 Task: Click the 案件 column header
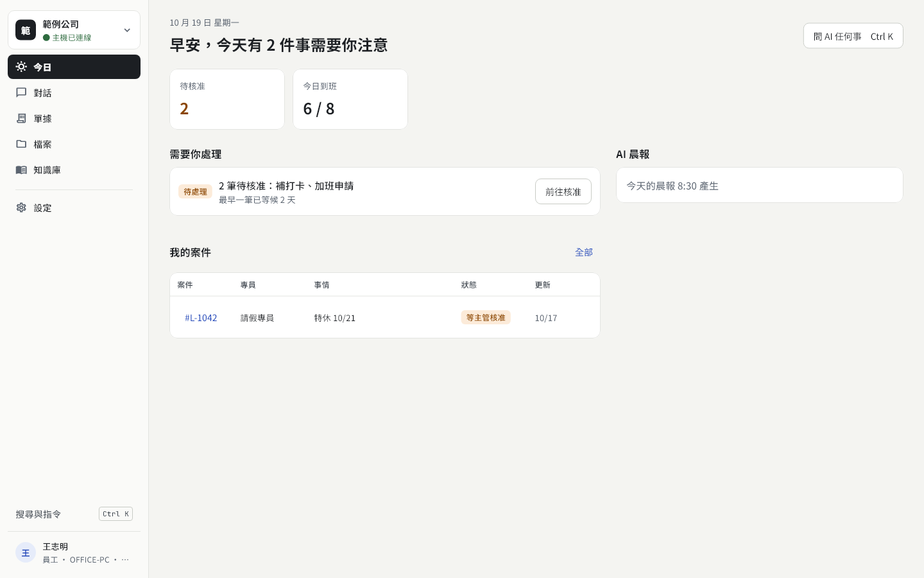tap(185, 285)
